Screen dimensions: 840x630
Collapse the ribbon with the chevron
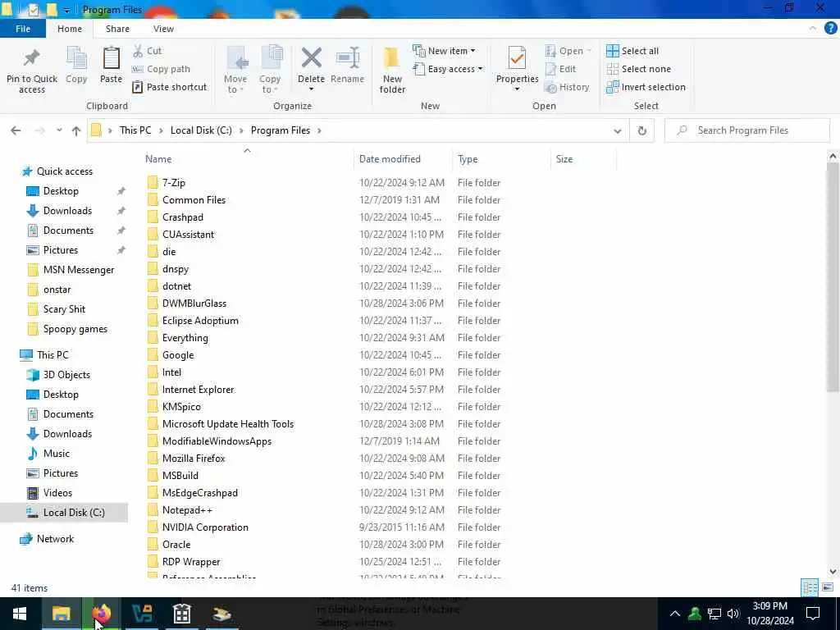(x=813, y=29)
